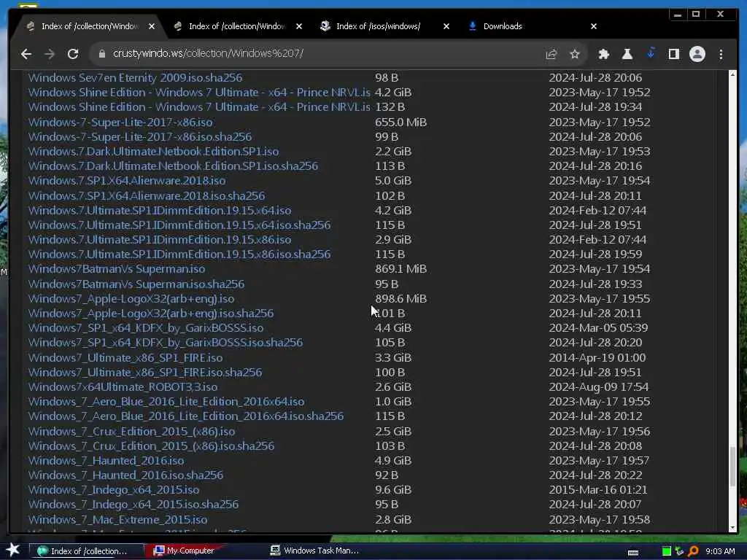Reload the current page

(73, 54)
